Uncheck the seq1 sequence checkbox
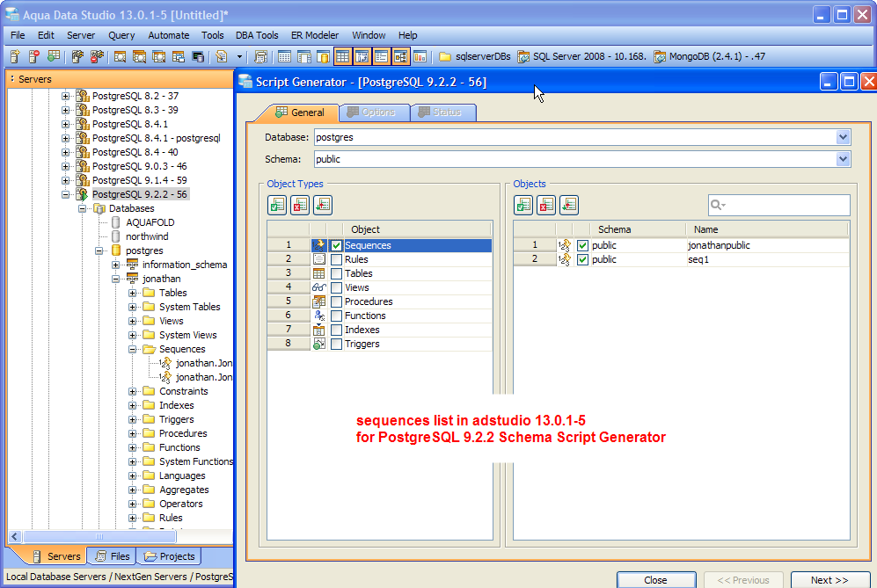This screenshot has height=588, width=877. click(x=582, y=259)
